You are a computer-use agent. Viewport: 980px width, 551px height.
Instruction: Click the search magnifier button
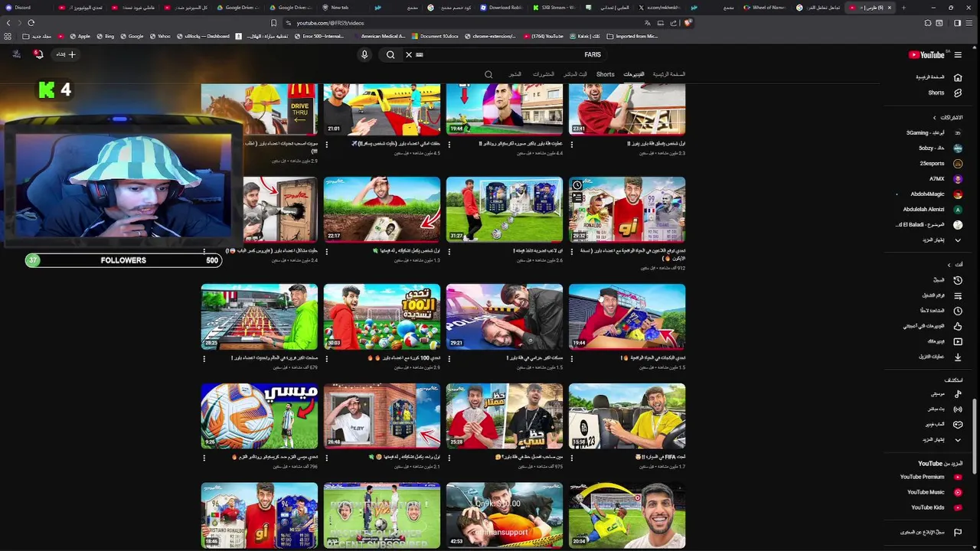click(x=390, y=54)
